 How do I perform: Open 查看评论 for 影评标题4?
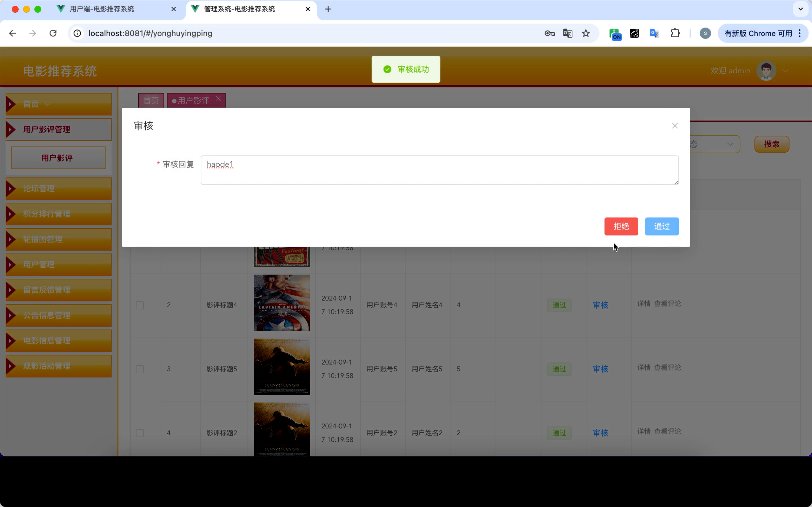(x=667, y=303)
